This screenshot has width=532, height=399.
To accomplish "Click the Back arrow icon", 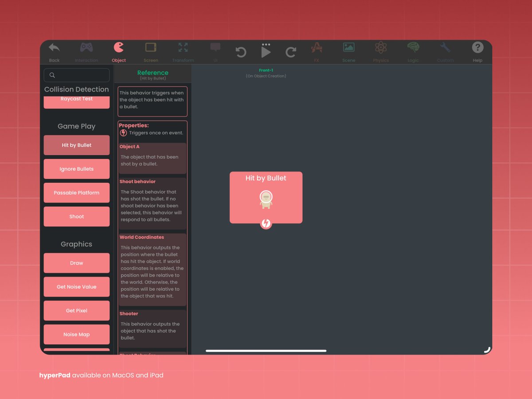I will (x=54, y=47).
